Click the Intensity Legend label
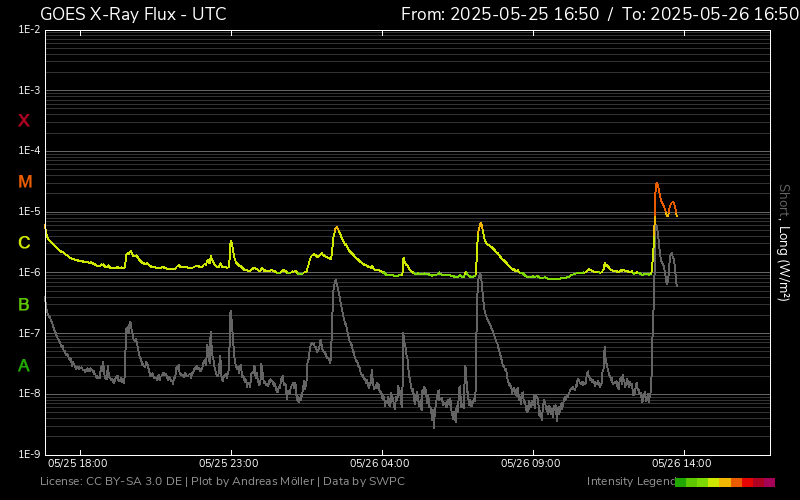 pyautogui.click(x=631, y=482)
